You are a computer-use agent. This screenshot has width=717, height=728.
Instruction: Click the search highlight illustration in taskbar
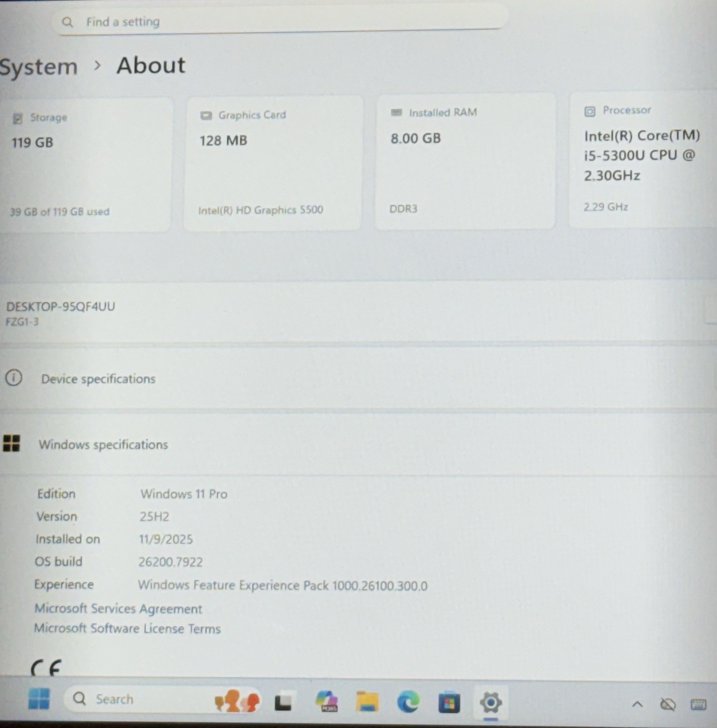click(237, 701)
